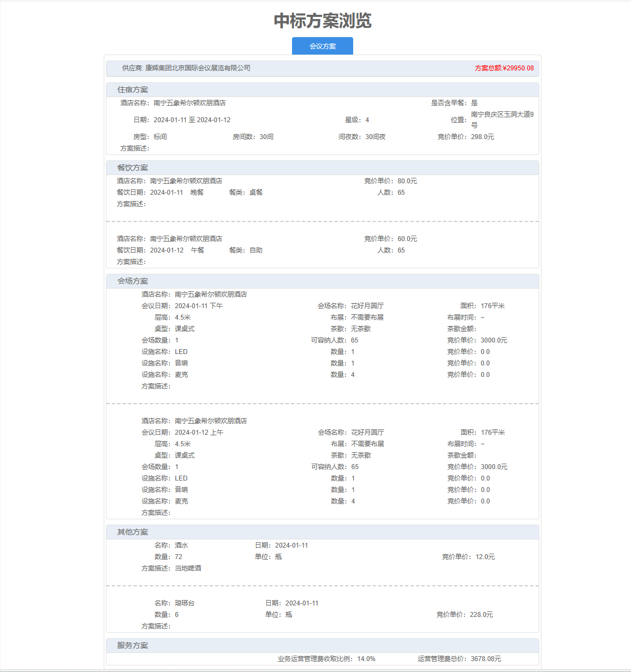Click the 服务方案 section header
Image resolution: width=631 pixels, height=672 pixels.
coord(133,645)
